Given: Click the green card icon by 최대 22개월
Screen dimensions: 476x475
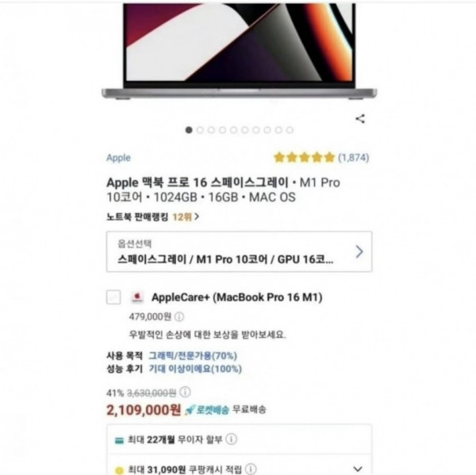Looking at the screenshot, I should point(119,440).
